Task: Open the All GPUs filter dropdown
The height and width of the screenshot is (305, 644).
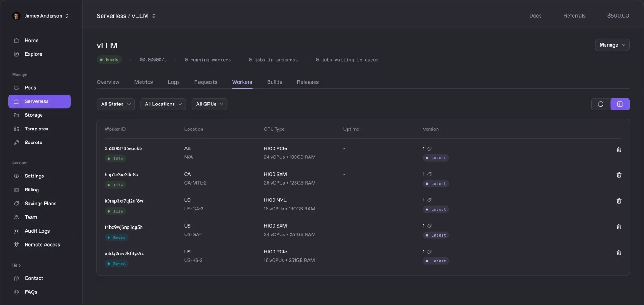Action: [209, 104]
